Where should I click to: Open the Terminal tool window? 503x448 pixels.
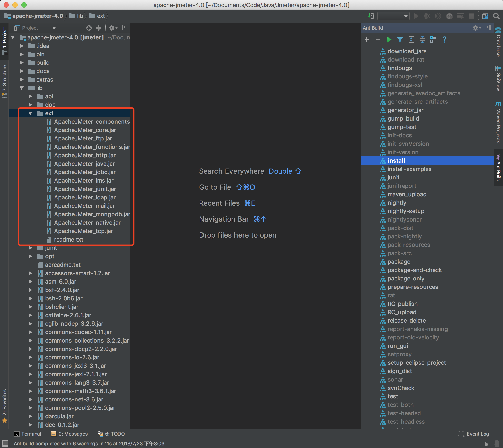(x=27, y=434)
